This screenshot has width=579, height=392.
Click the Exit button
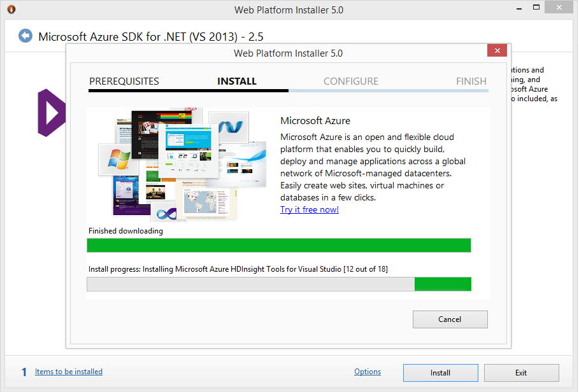click(522, 373)
